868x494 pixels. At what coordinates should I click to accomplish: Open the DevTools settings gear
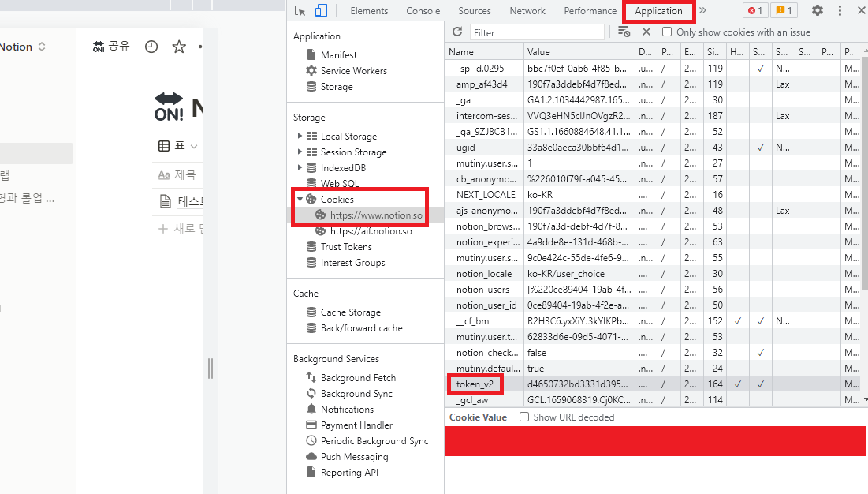coord(817,10)
